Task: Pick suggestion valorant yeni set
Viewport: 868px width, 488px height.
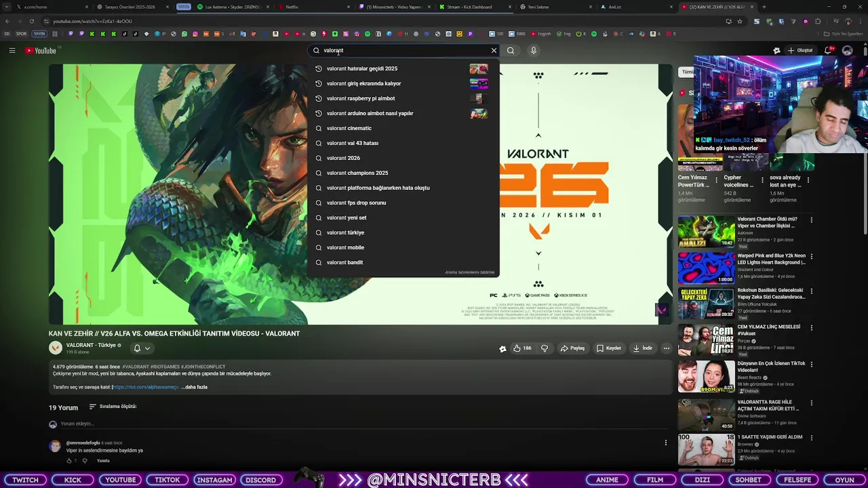Action: point(403,218)
